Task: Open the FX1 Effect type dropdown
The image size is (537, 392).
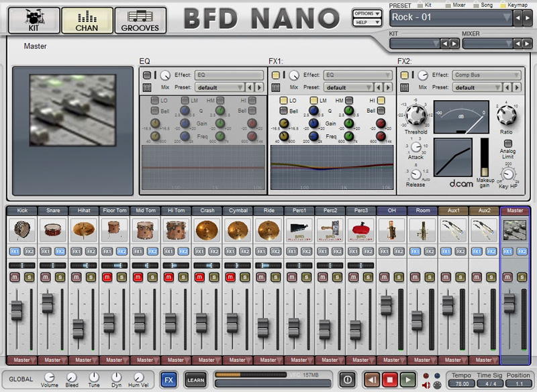Action: coord(358,75)
